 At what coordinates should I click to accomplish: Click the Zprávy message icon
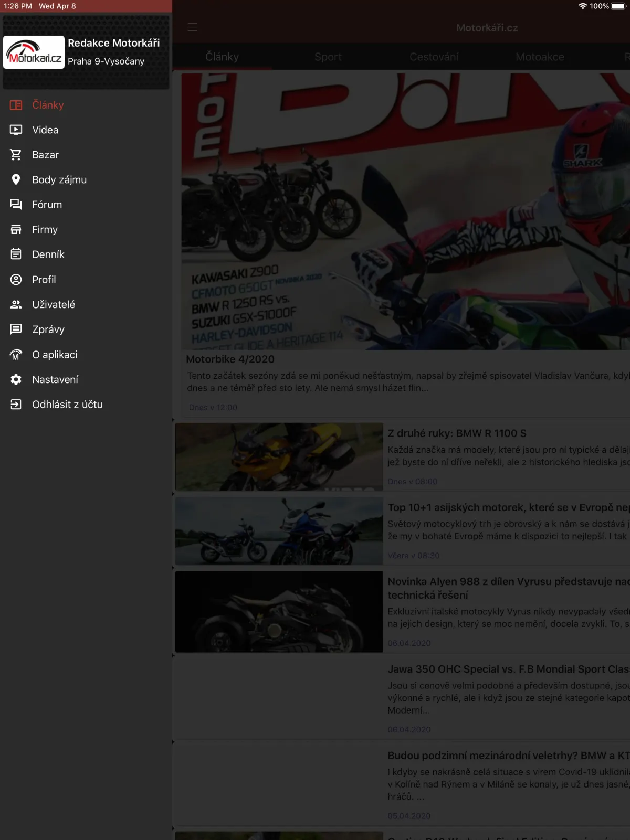pos(16,329)
